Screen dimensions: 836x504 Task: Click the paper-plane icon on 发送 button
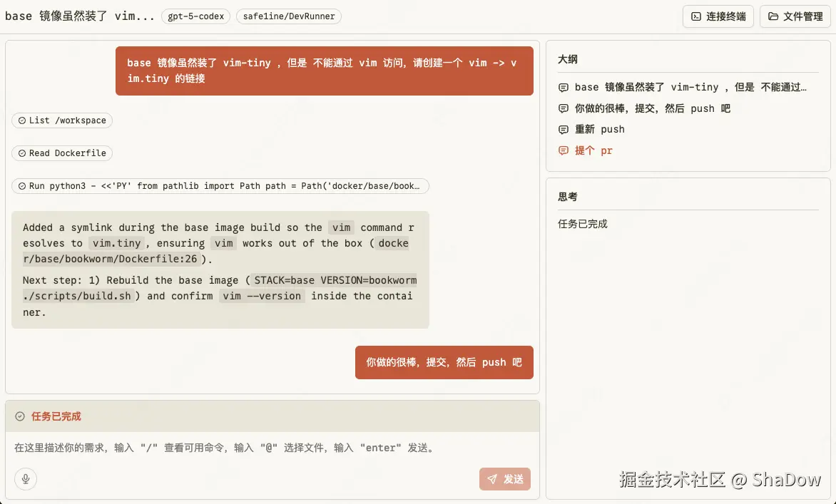[494, 478]
